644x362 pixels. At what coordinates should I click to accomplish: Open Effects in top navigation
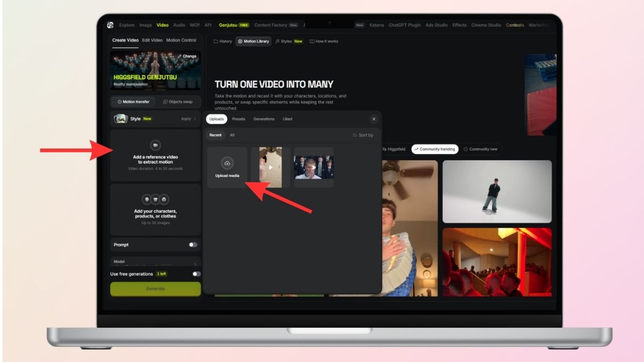(x=459, y=25)
